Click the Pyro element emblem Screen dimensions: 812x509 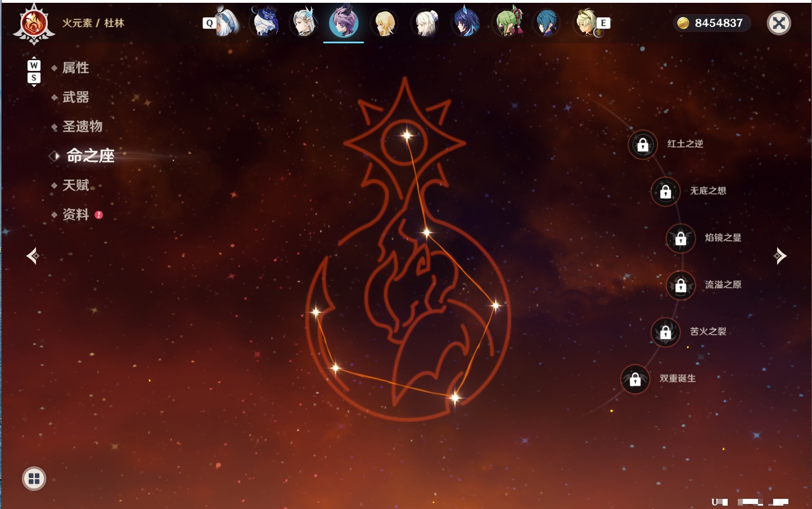(34, 24)
